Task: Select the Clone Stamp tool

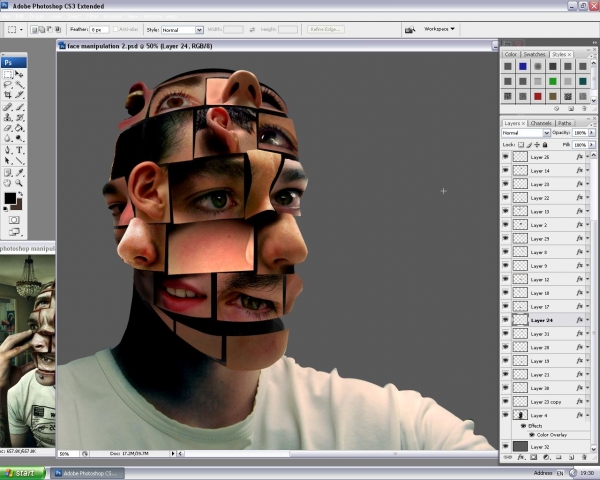Action: pos(8,118)
